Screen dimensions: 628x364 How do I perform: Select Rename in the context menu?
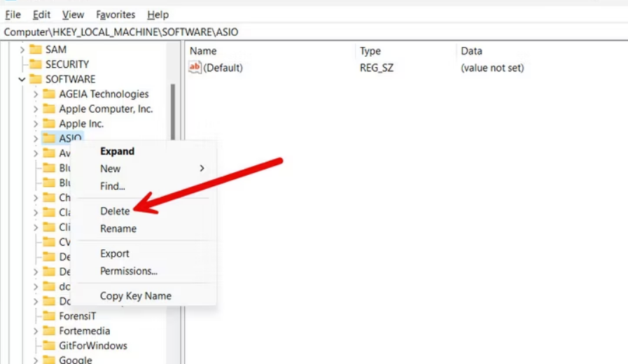118,228
